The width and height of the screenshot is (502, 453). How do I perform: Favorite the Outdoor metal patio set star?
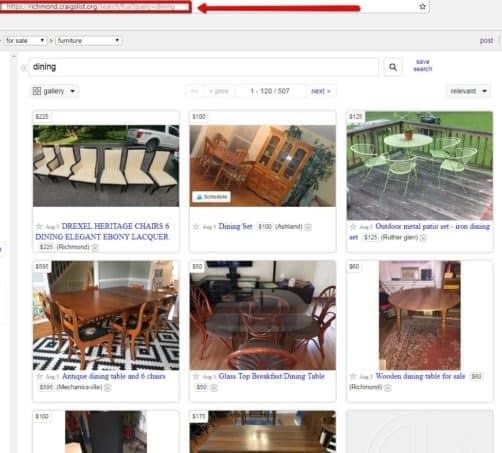[x=353, y=226]
